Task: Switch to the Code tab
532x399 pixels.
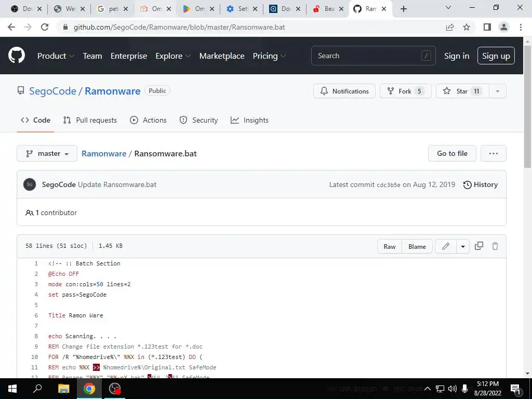Action: point(35,120)
